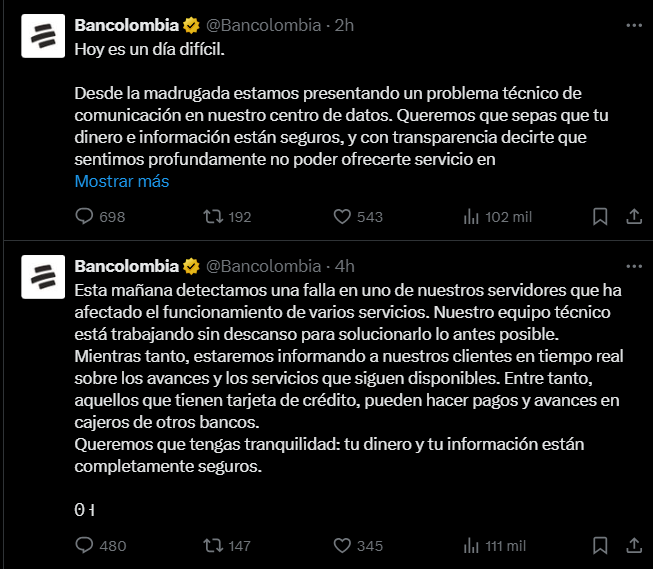Viewport: 653px width, 569px height.
Task: Like the tweet with 345 likes
Action: tap(341, 546)
